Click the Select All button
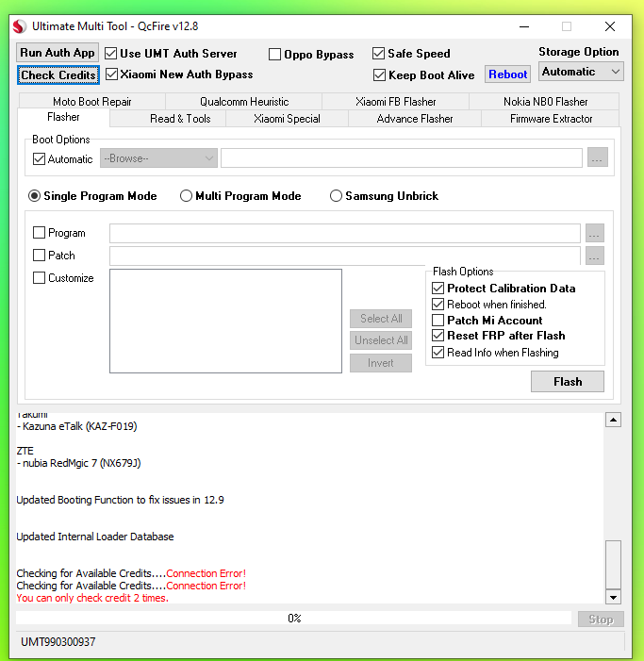The height and width of the screenshot is (661, 644). 381,319
